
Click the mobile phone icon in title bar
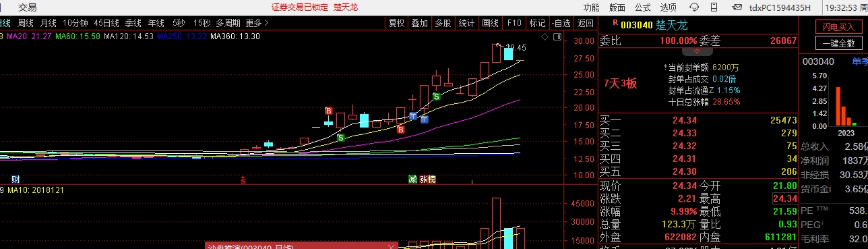tap(714, 7)
